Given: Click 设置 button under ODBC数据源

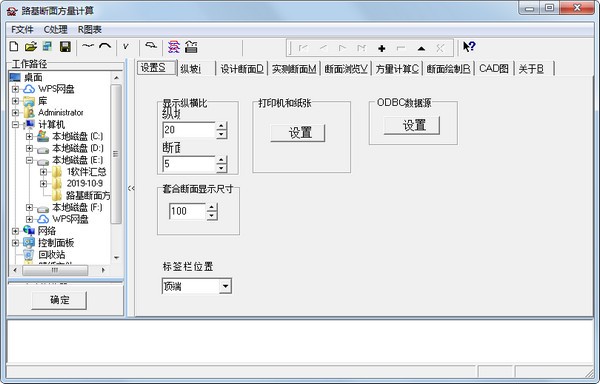Looking at the screenshot, I should [x=412, y=125].
